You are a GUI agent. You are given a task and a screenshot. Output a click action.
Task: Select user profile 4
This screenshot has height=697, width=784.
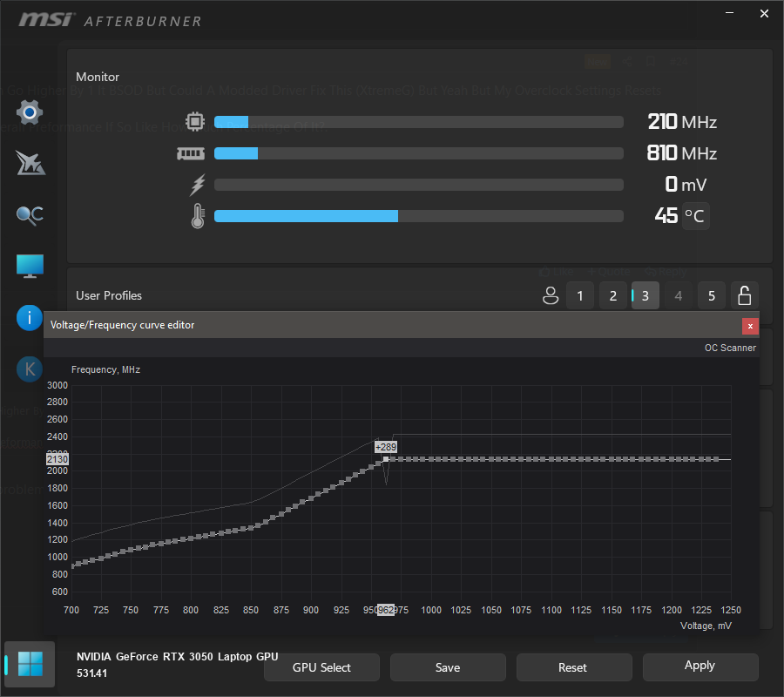point(679,295)
